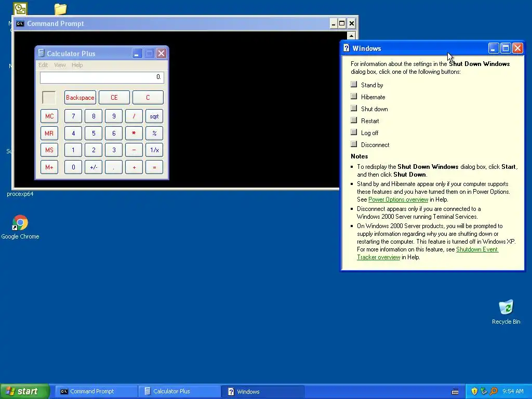Click the network connection tray icon
Image resolution: width=532 pixels, height=399 pixels.
tap(484, 391)
